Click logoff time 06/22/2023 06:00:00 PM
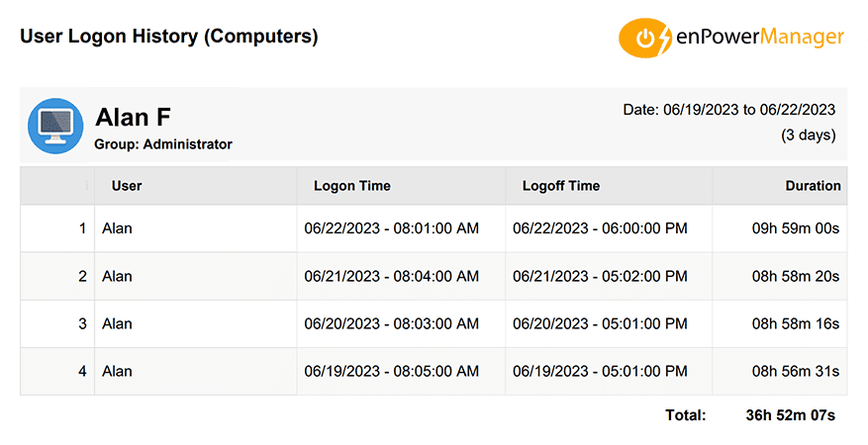 coord(600,229)
